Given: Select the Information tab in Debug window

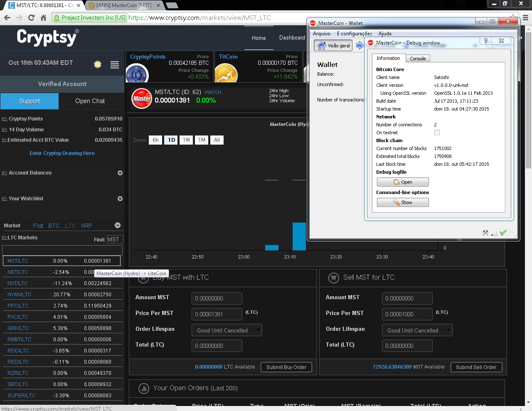Looking at the screenshot, I should point(388,58).
